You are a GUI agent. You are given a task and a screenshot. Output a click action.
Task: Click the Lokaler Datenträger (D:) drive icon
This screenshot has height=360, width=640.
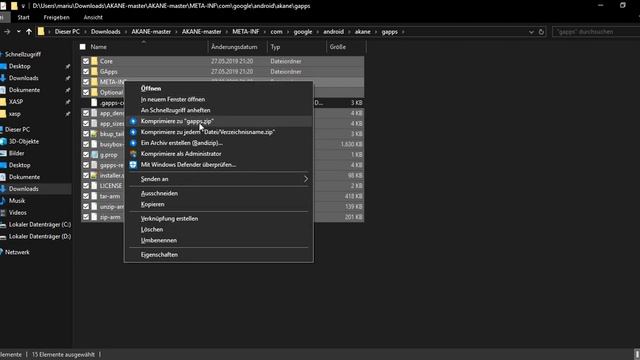pyautogui.click(x=3, y=236)
